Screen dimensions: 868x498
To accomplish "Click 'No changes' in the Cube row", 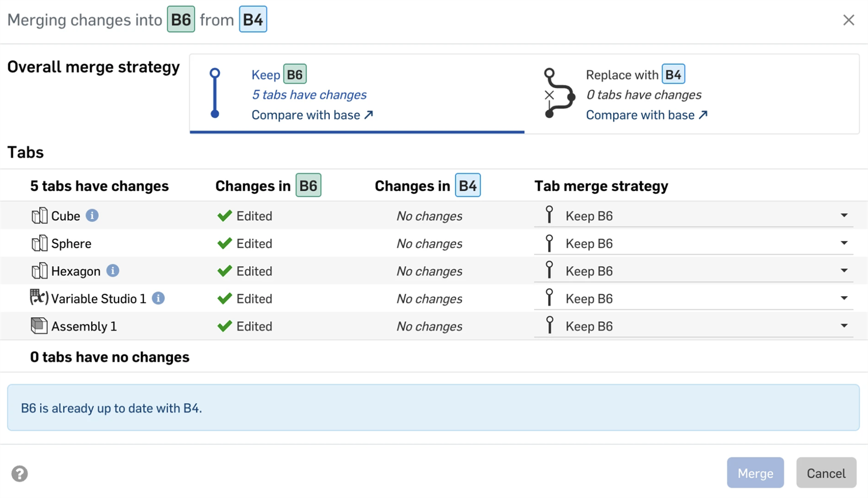I will 429,216.
